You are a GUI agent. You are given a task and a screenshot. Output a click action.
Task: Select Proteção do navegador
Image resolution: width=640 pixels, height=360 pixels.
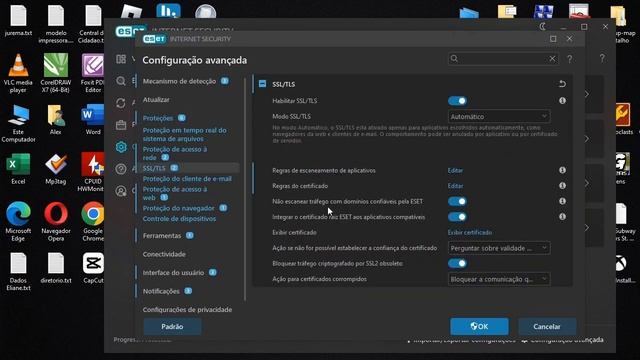(x=178, y=208)
